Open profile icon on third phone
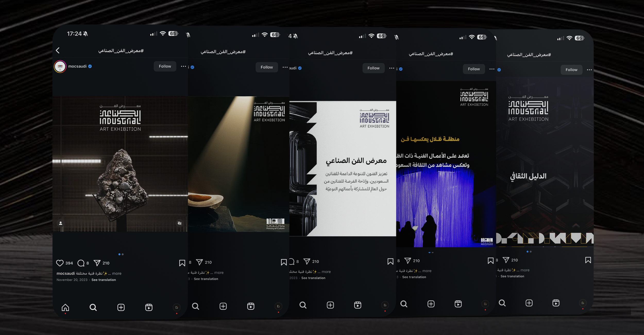 [385, 305]
